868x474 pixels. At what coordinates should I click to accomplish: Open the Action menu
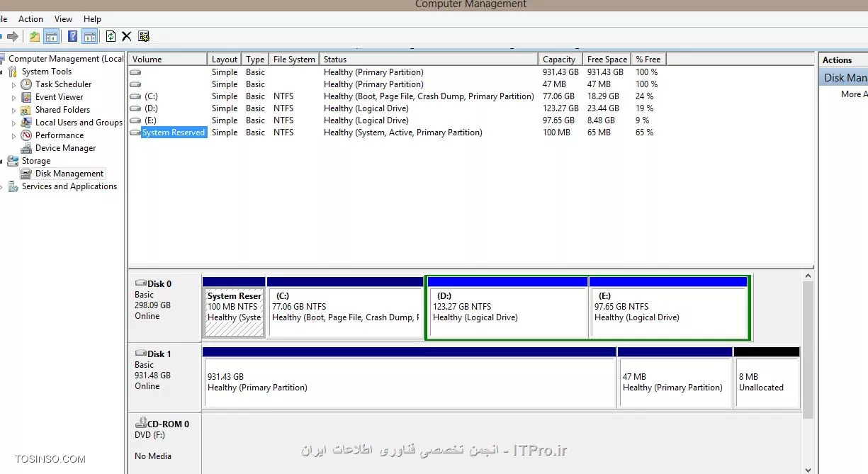(x=30, y=19)
